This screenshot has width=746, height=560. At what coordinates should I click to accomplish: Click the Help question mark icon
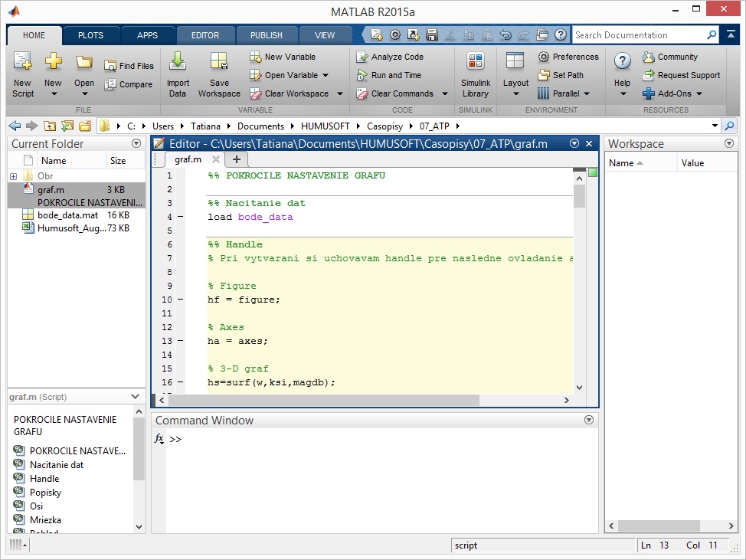pos(622,61)
